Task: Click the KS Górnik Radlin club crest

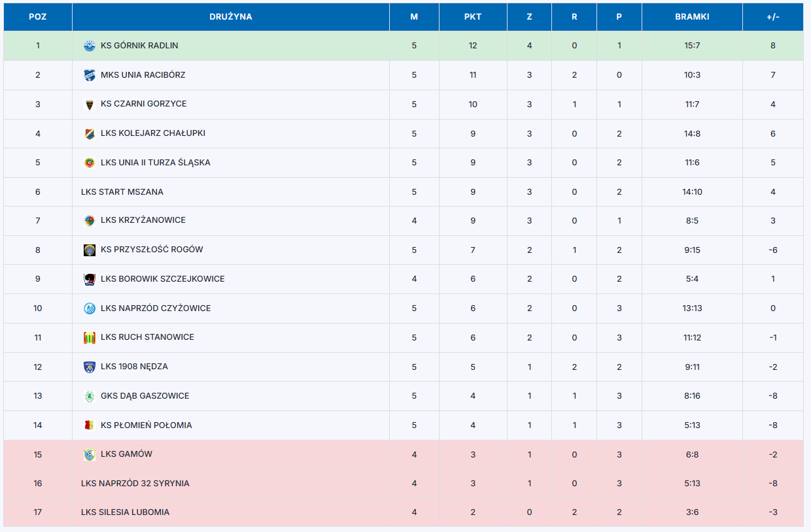Action: (90, 46)
